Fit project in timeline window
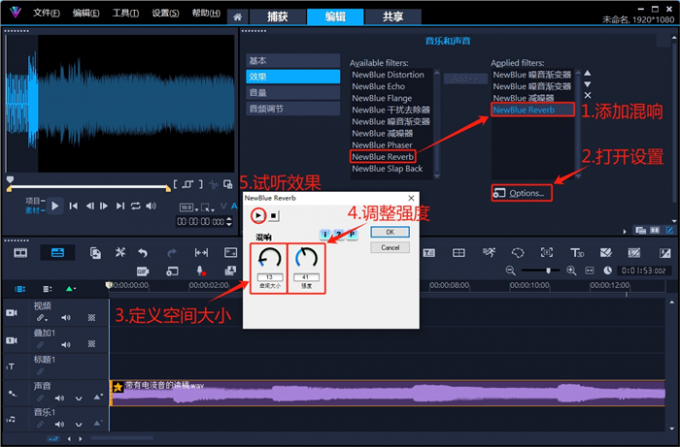 pyautogui.click(x=589, y=271)
